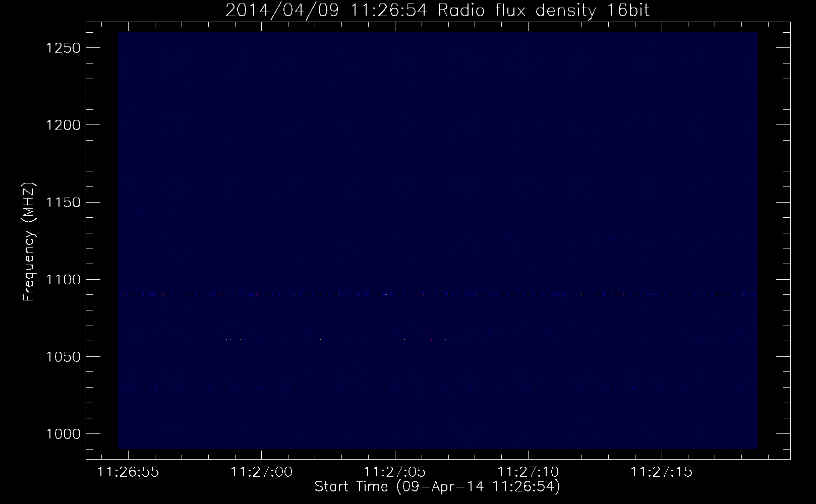Click the 11:27:05 time tick label
816x504 pixels.
coord(395,472)
